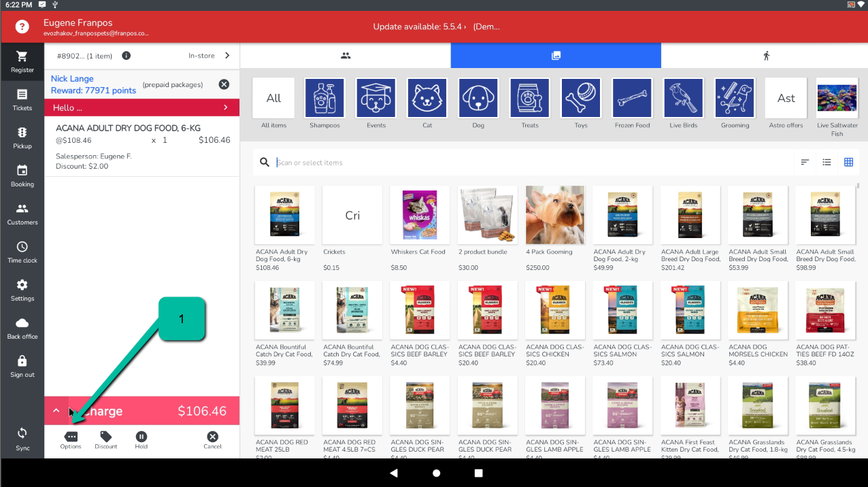Add 2 product bundle

[487, 229]
